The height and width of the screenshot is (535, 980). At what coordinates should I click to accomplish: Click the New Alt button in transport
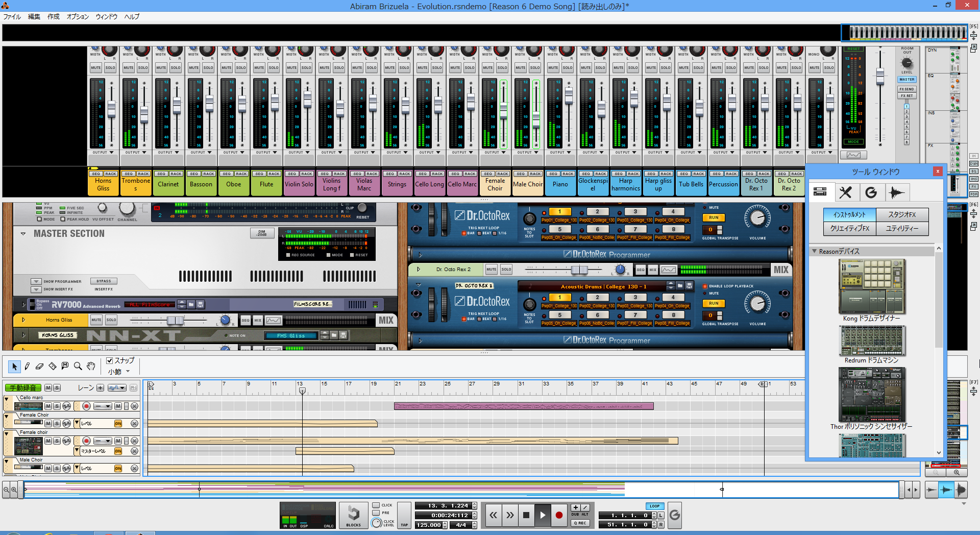(585, 507)
